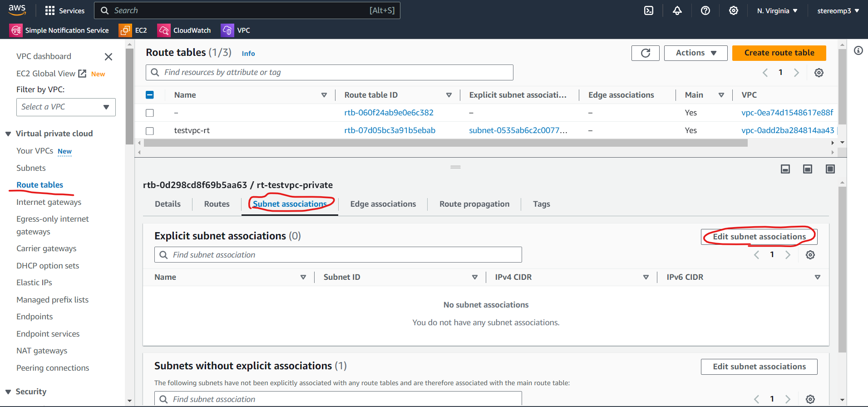Open subnets without associations preferences gear
The height and width of the screenshot is (407, 868).
coord(810,399)
